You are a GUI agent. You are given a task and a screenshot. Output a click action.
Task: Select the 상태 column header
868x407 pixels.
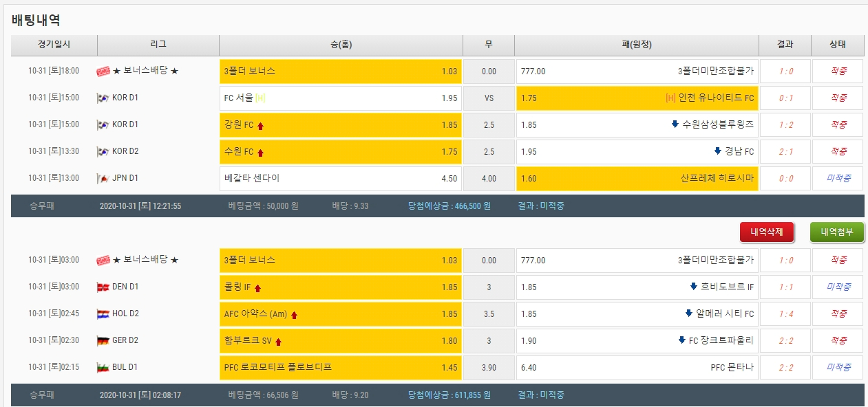coord(837,45)
